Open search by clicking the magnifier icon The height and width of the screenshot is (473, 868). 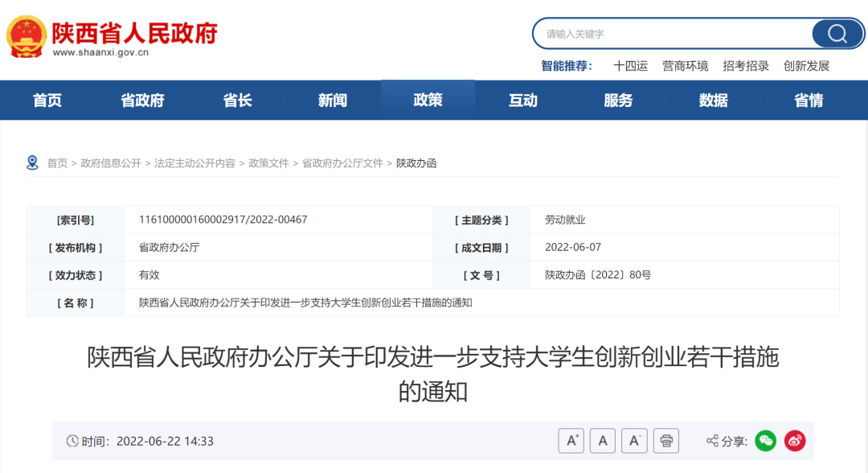point(836,34)
